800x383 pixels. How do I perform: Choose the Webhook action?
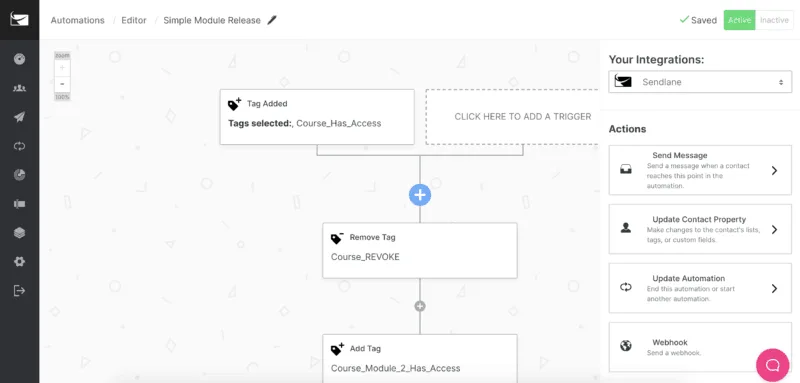coord(700,347)
